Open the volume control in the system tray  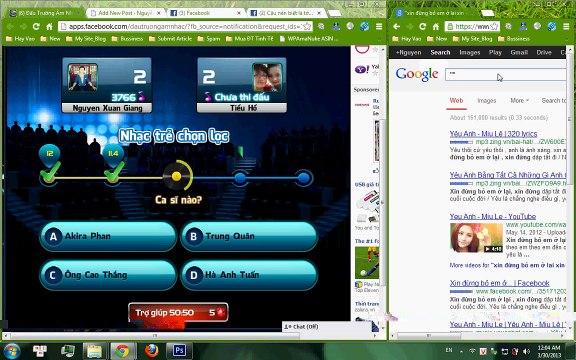tap(526, 352)
